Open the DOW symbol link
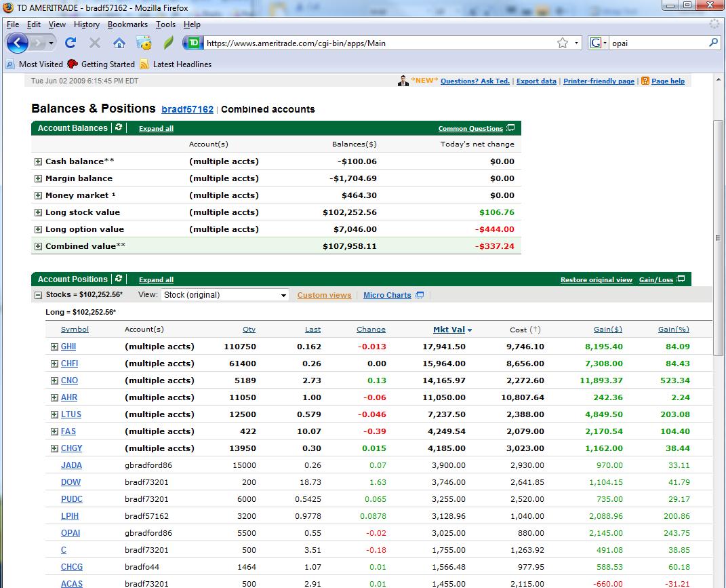Viewport: 726px width, 588px height. coord(70,482)
